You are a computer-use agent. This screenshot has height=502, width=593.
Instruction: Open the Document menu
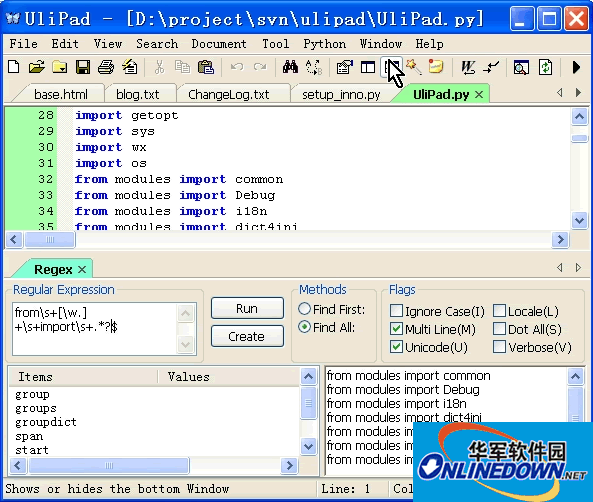[219, 44]
